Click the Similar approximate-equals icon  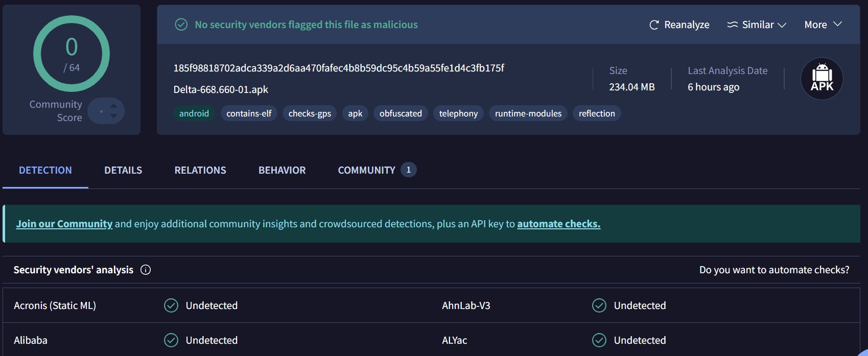click(733, 25)
